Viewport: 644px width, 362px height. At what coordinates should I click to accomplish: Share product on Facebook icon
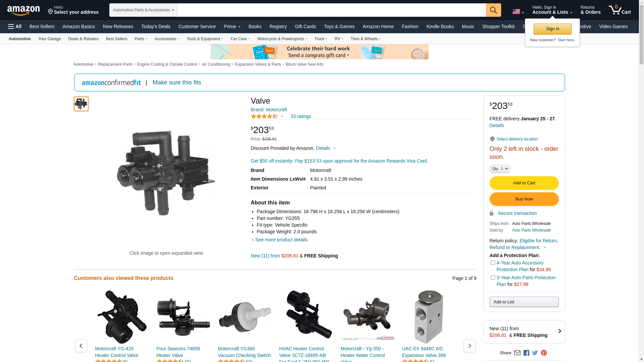(526, 353)
